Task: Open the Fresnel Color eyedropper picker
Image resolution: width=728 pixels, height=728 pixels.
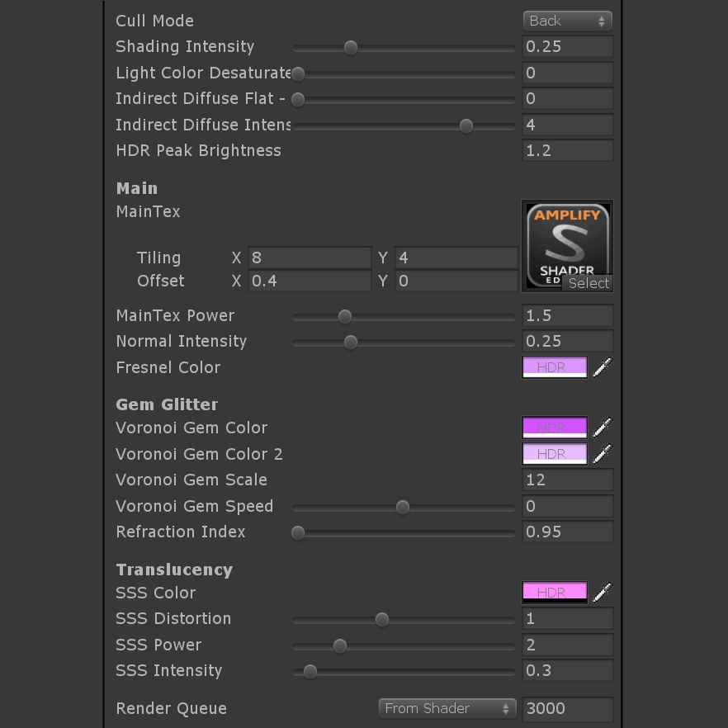Action: (x=602, y=367)
